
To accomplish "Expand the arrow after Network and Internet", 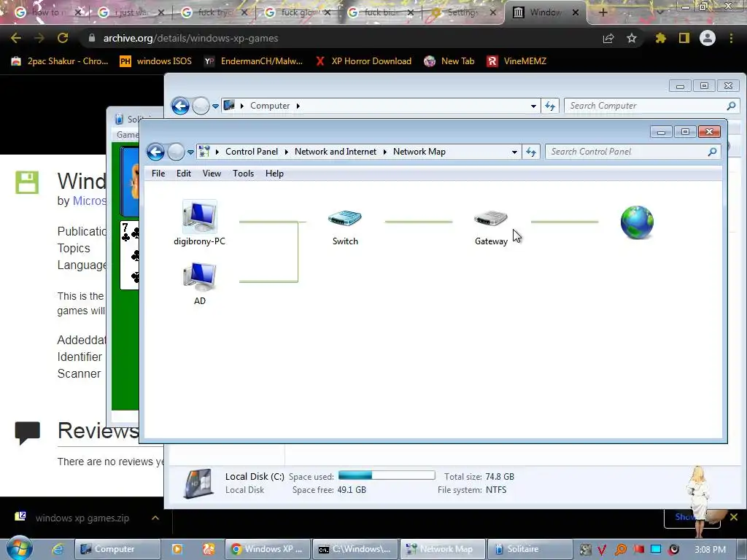I will coord(385,152).
